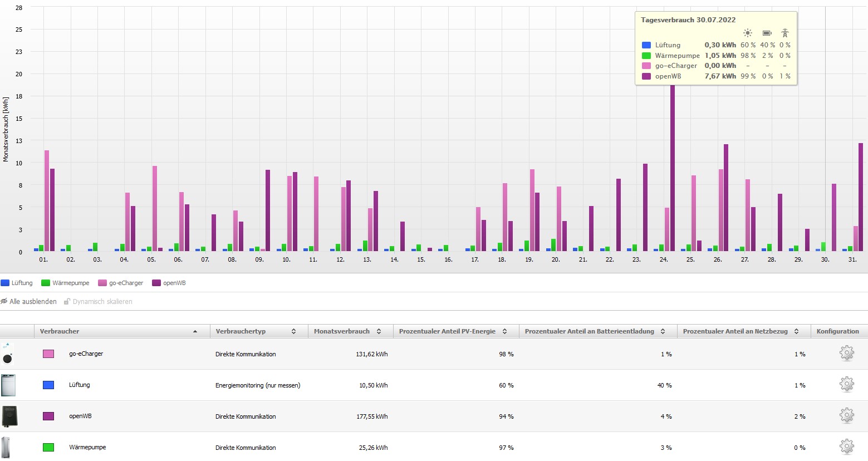Click the pink go-eCharger color swatch in table
Viewport: 868px width, 461px height.
48,354
